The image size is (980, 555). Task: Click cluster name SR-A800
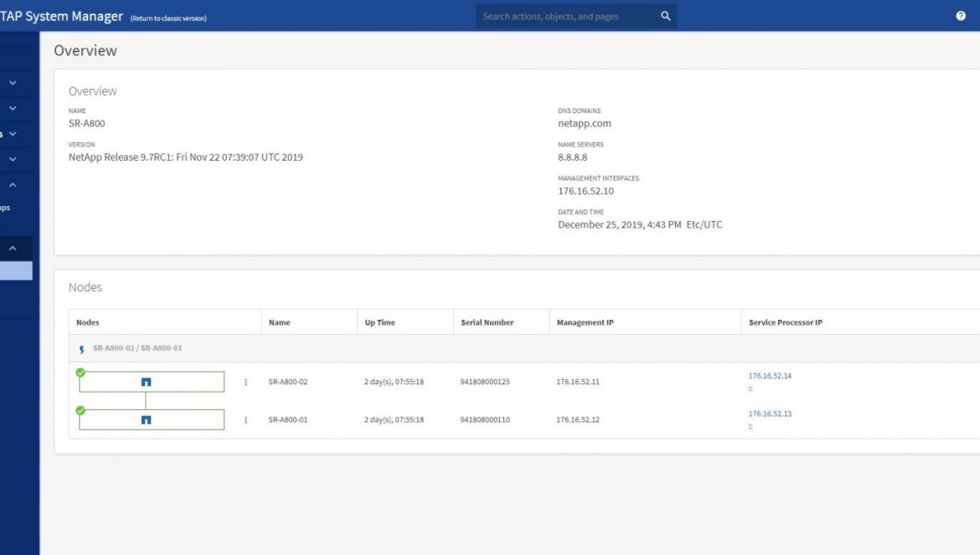tap(87, 124)
